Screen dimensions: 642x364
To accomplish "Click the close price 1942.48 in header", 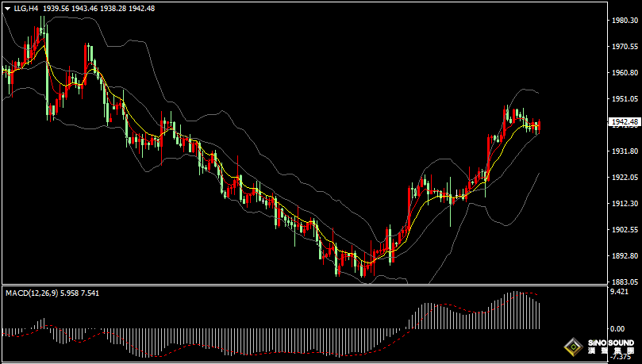I will (x=140, y=8).
